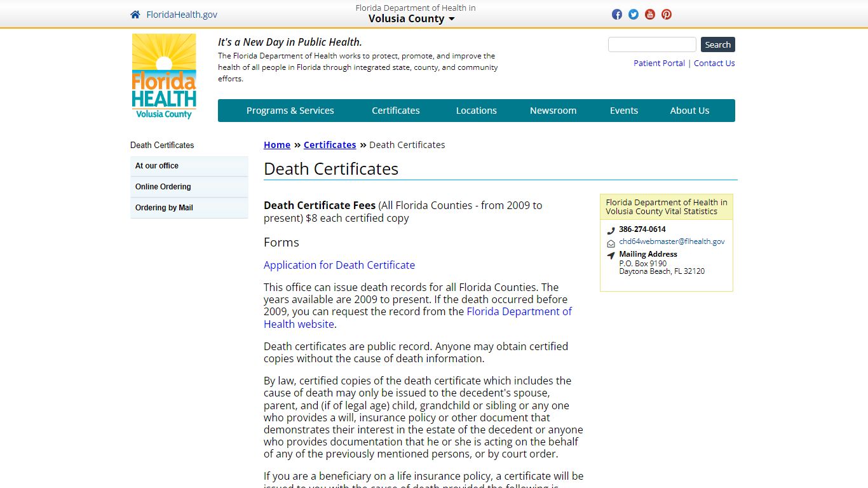Image resolution: width=868 pixels, height=488 pixels.
Task: Click the phone icon beside 386-274-0614
Action: coord(611,231)
